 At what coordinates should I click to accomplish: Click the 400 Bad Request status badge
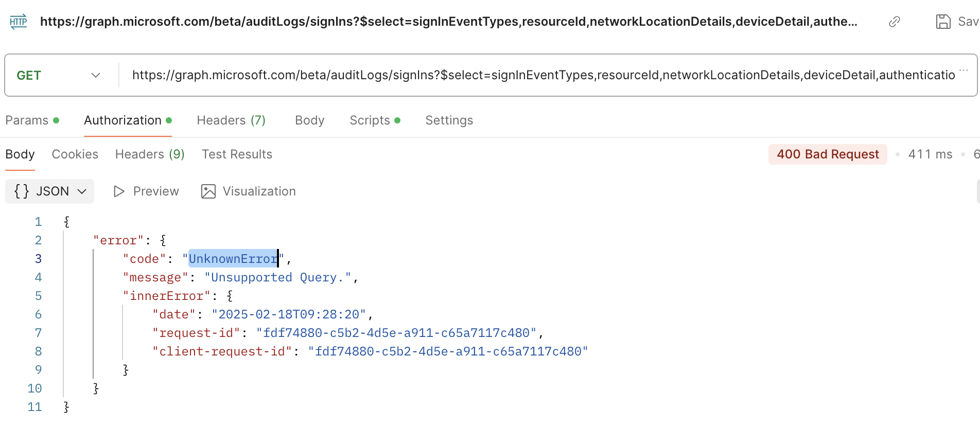point(827,154)
